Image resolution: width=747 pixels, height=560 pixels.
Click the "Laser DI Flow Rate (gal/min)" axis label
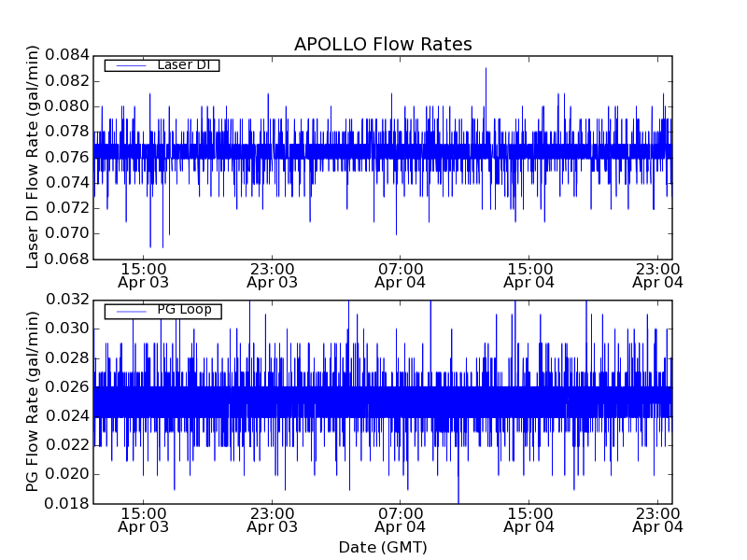pos(32,157)
